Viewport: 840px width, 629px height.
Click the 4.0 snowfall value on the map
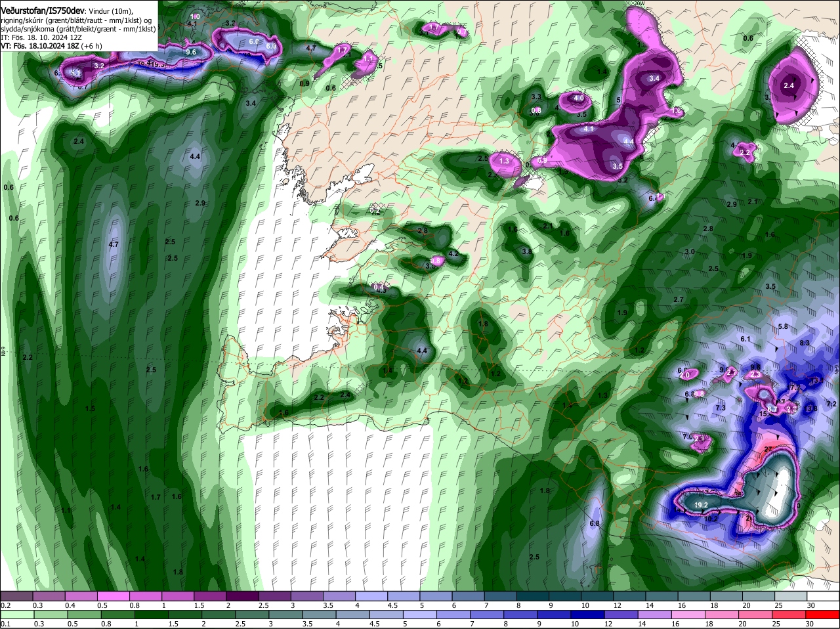pos(579,98)
